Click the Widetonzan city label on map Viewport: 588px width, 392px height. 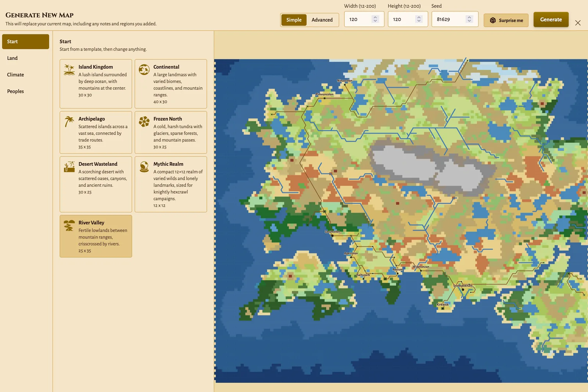pyautogui.click(x=421, y=267)
